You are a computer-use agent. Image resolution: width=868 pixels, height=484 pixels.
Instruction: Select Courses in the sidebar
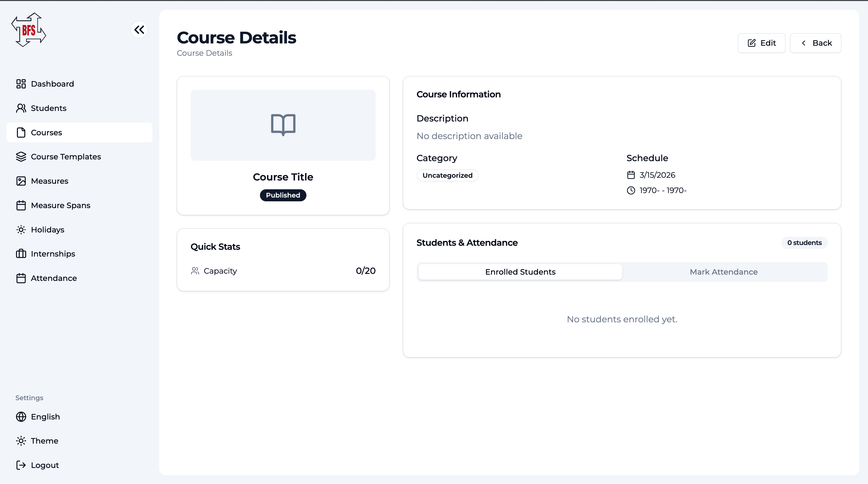coord(80,132)
